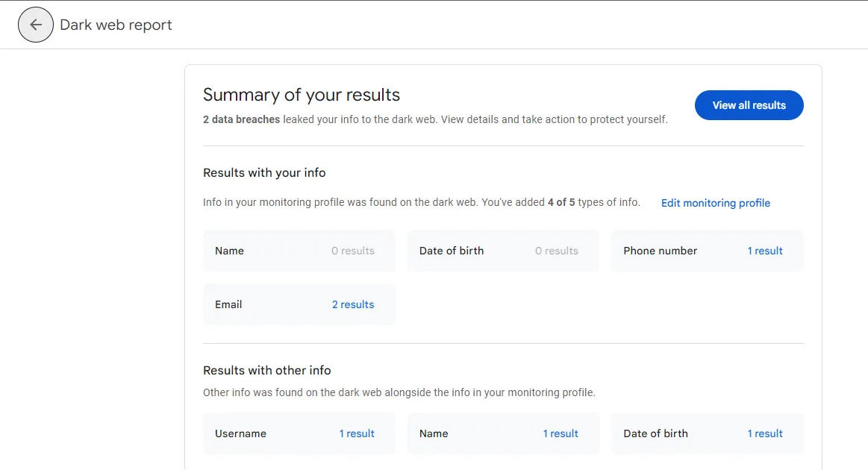Click 1 result beside other-info Date of birth
Screen dimensions: 868x470
(x=765, y=433)
